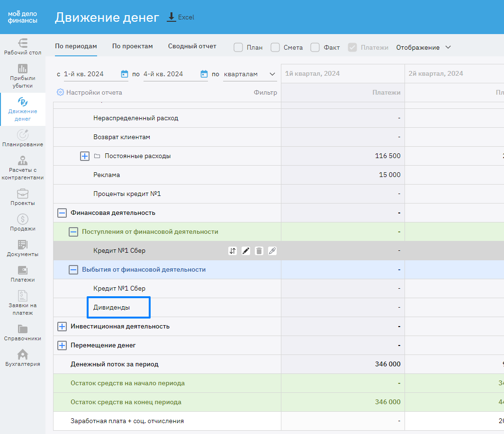Open Настройки отчета

90,93
